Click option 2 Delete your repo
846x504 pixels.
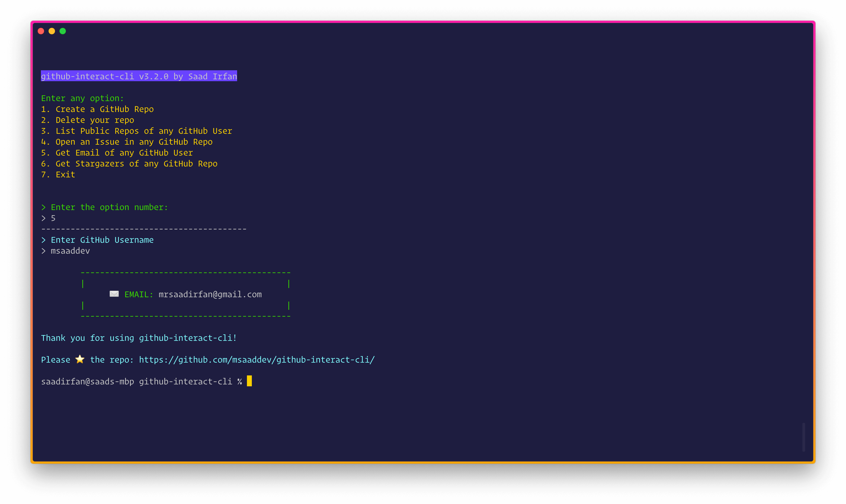pos(87,120)
